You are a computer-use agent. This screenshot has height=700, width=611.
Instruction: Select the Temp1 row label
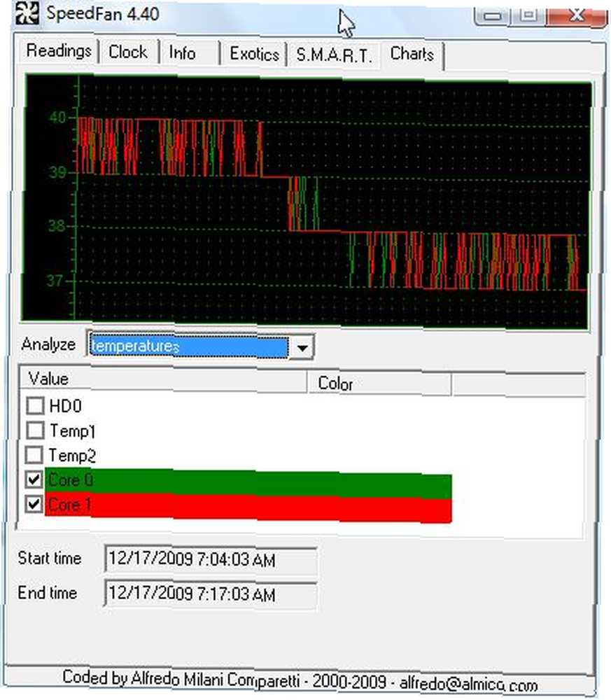point(72,430)
